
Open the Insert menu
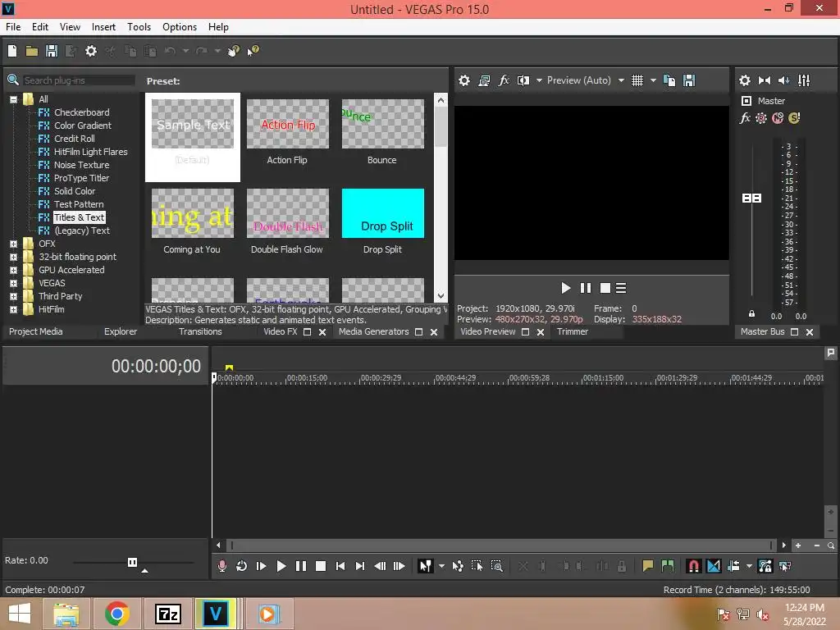(103, 27)
